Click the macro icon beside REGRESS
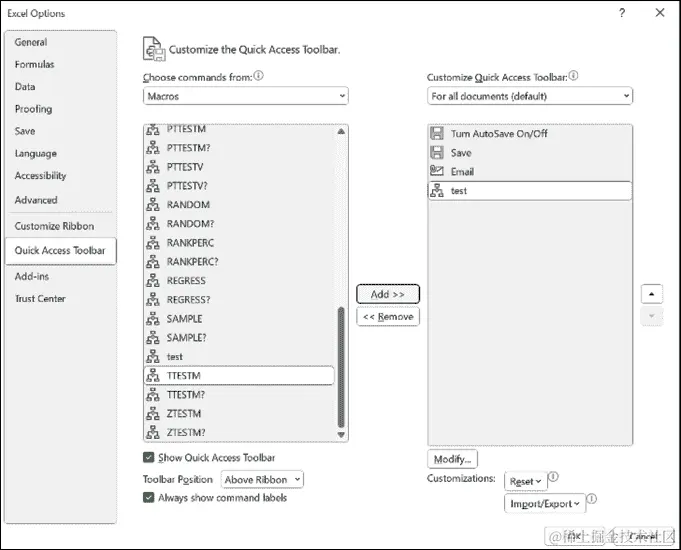 coord(152,281)
